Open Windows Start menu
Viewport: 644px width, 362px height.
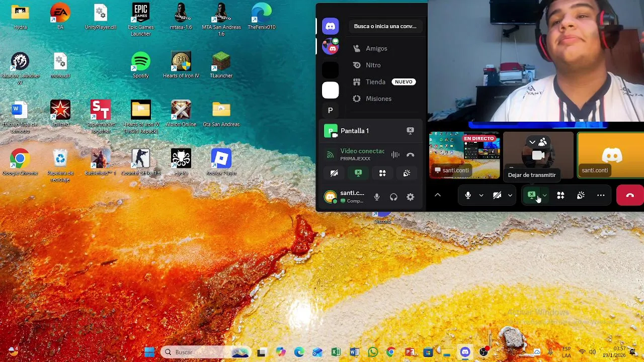click(149, 352)
